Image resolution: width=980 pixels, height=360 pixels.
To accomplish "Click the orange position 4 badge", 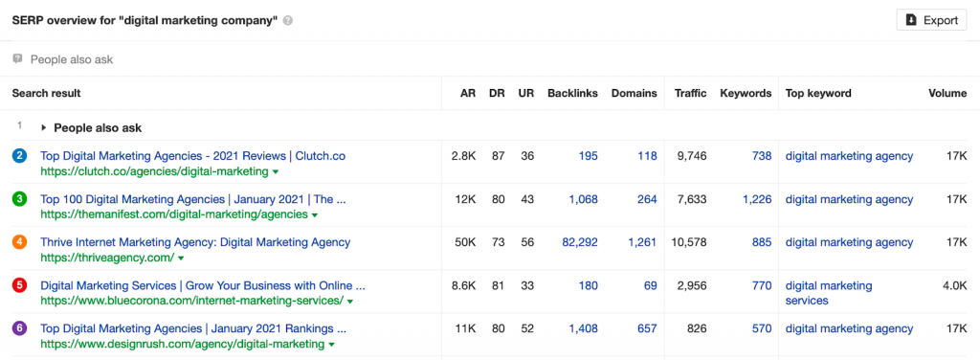I will [19, 242].
